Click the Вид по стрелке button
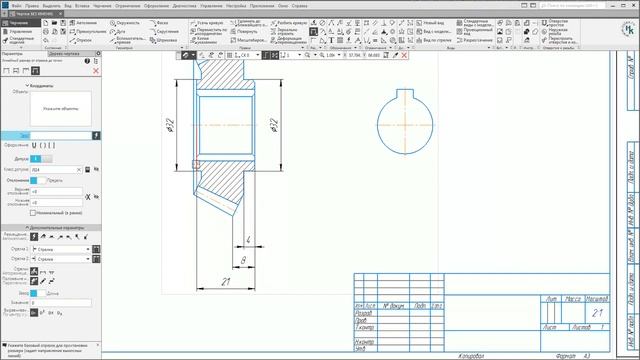Screen dimensions: 640x360 tap(434, 40)
